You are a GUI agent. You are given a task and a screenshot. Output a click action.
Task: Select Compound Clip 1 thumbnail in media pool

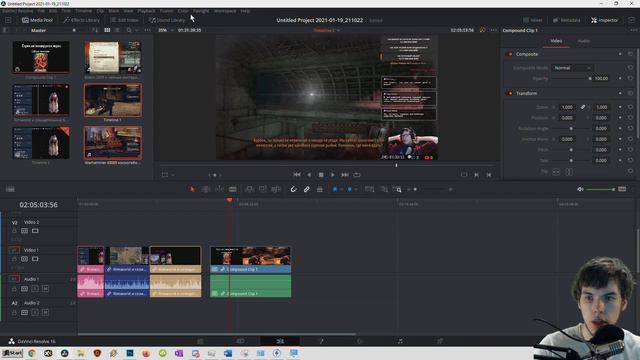[41, 57]
